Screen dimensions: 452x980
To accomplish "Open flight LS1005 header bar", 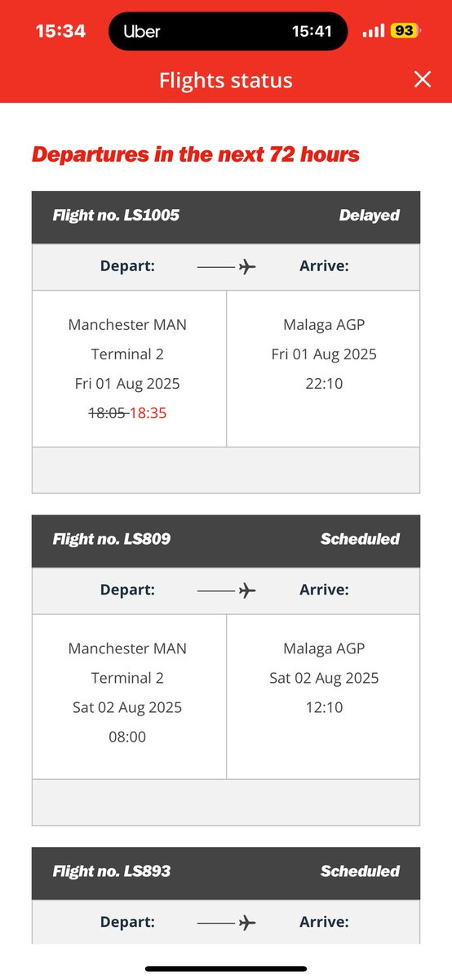I will (226, 216).
